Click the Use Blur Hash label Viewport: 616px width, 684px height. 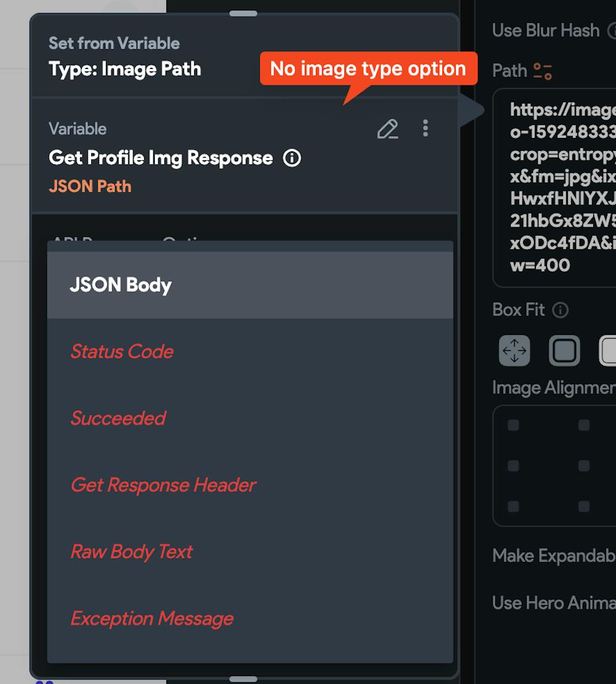coord(546,31)
